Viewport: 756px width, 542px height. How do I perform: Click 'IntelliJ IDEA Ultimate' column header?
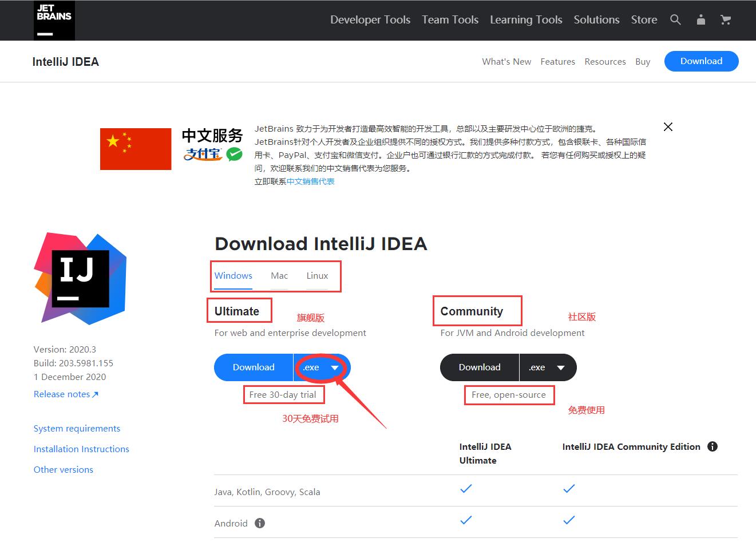point(485,454)
